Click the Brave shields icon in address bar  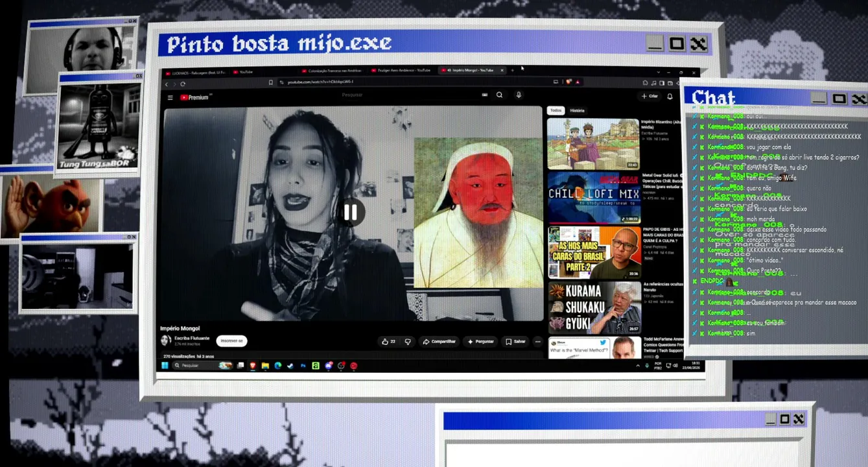[569, 82]
